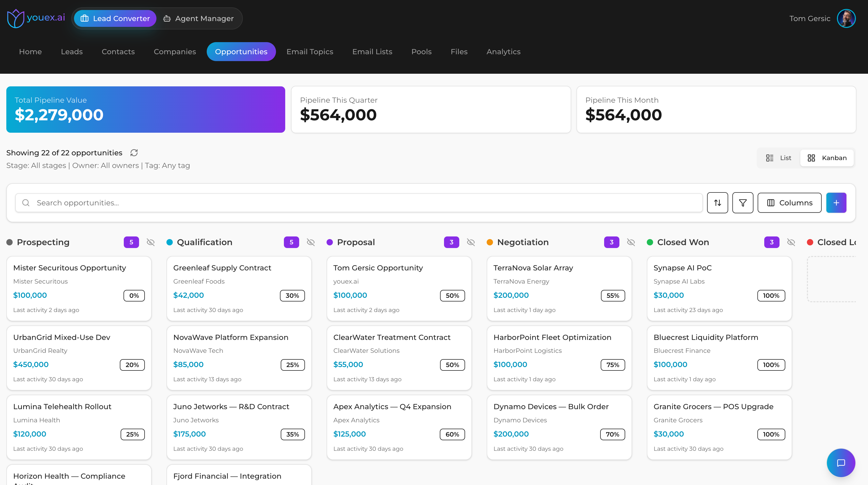868x485 pixels.
Task: Add a new opportunity with plus button
Action: tap(836, 203)
